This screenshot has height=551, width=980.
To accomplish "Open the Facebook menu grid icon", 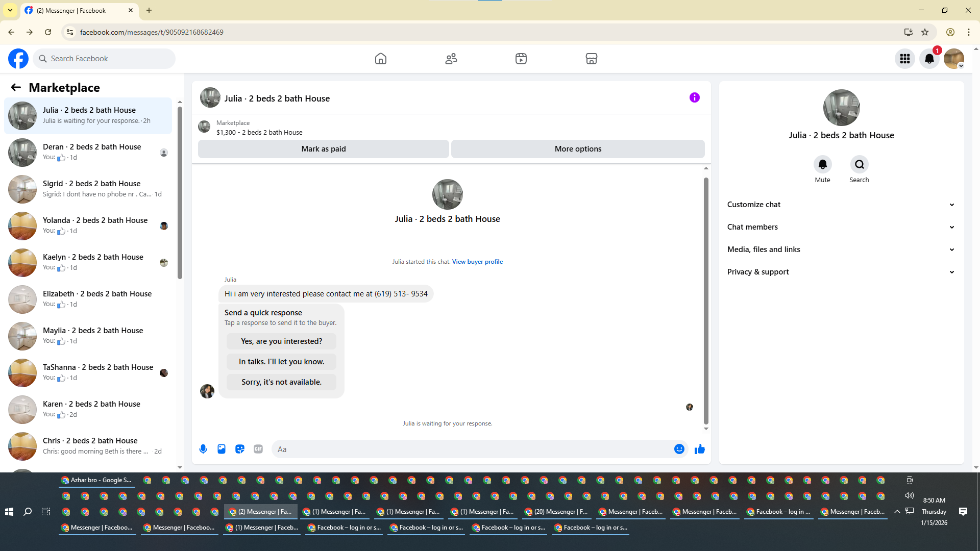I will [x=905, y=59].
